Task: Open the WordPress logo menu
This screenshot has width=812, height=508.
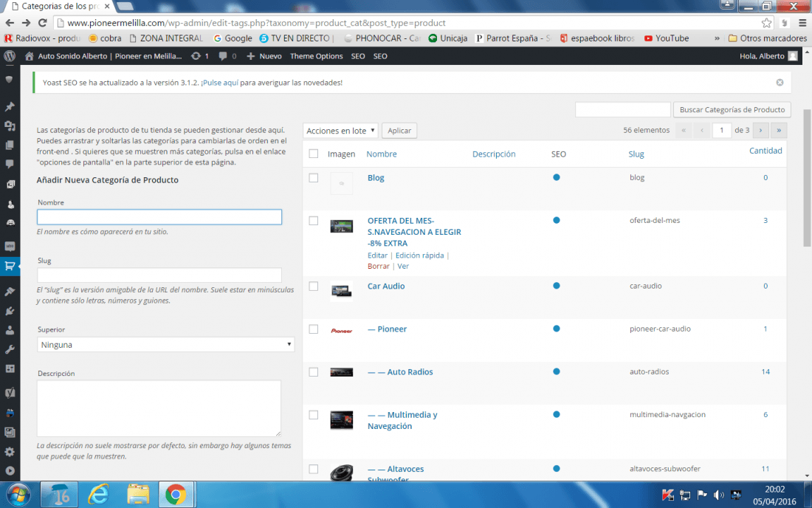Action: pos(10,56)
